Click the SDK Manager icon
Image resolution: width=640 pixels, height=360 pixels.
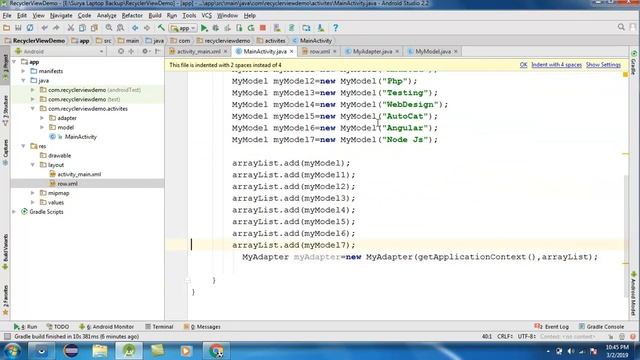321,28
